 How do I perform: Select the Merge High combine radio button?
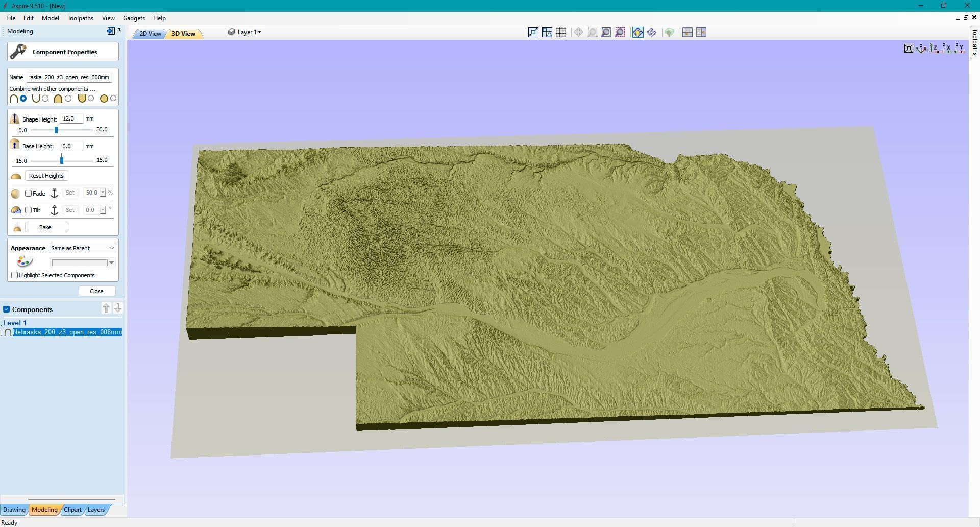pos(68,99)
